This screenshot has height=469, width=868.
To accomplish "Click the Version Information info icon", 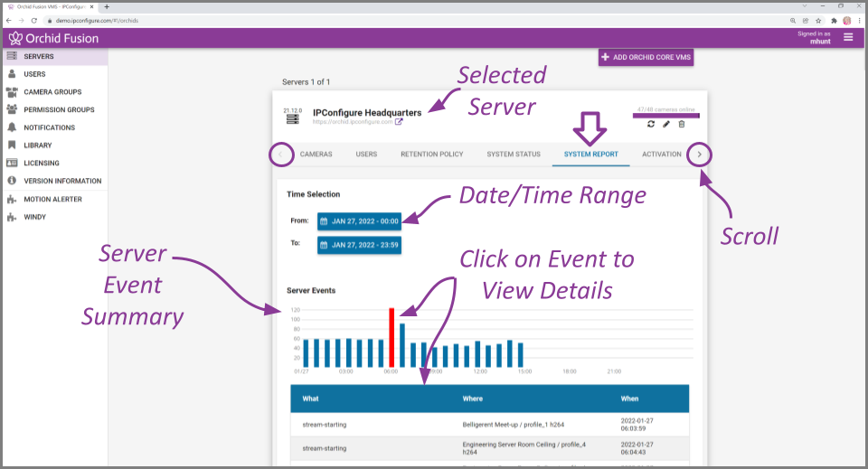I will click(x=12, y=181).
